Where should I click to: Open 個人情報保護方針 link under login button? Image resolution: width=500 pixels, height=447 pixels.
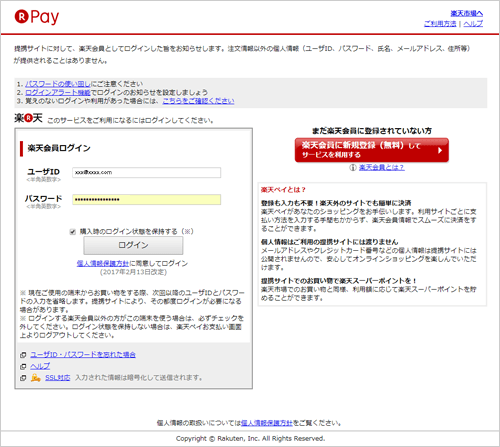click(x=103, y=263)
